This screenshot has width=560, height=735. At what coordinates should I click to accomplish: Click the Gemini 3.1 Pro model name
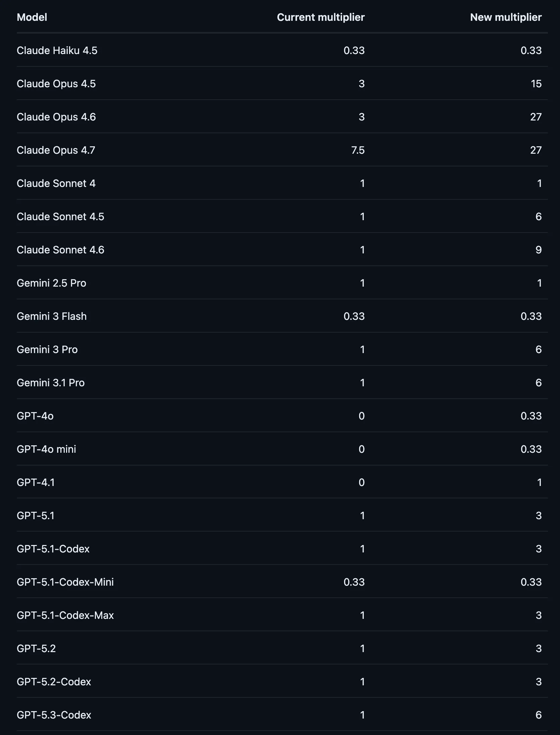pyautogui.click(x=51, y=383)
